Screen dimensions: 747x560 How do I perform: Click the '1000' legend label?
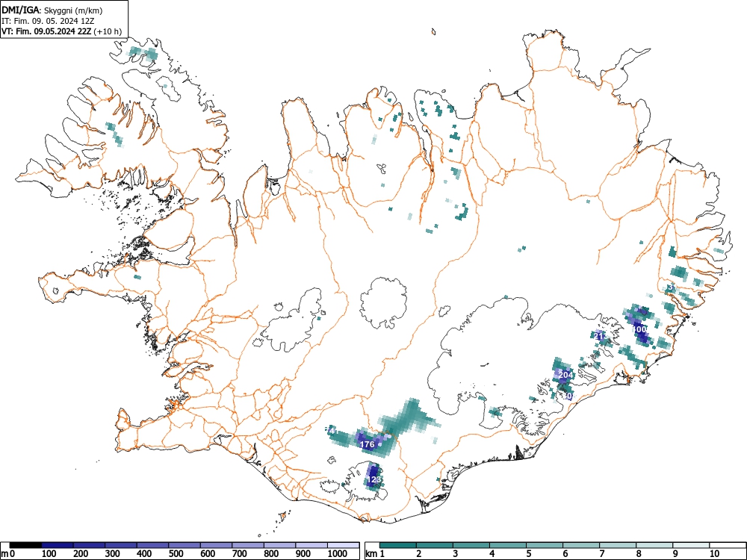tap(338, 554)
